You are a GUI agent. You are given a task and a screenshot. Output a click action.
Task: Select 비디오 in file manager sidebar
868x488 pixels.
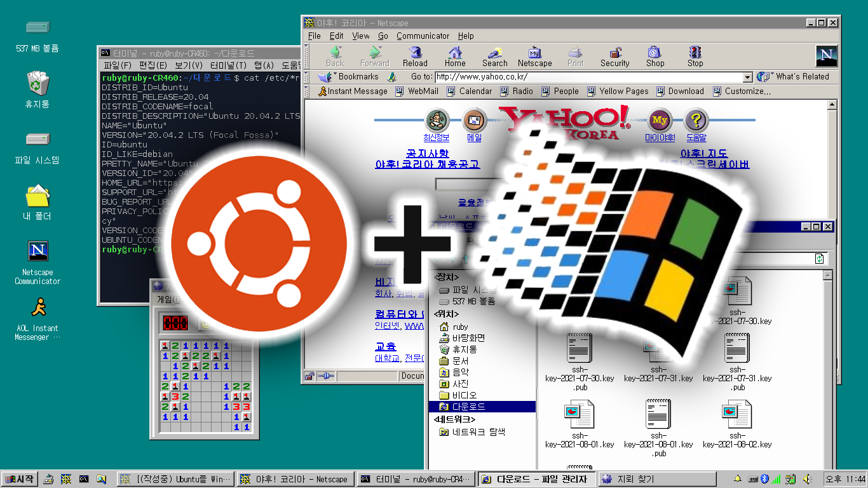(458, 395)
